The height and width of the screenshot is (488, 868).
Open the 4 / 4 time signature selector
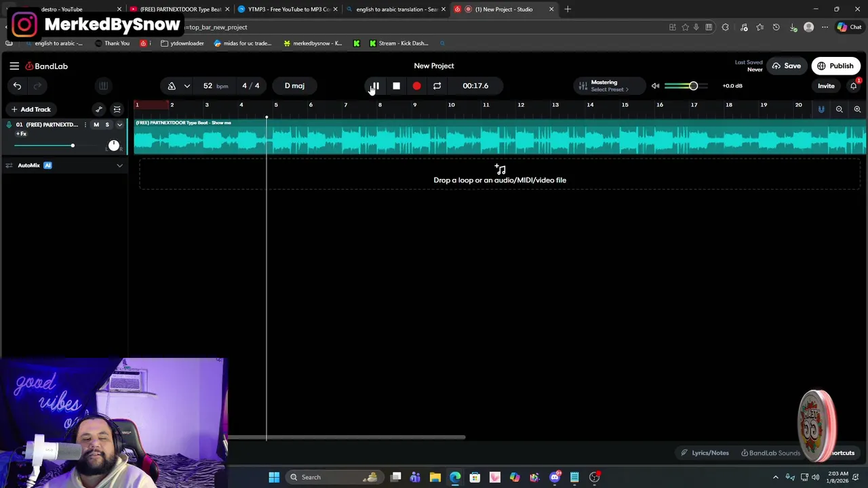click(251, 85)
